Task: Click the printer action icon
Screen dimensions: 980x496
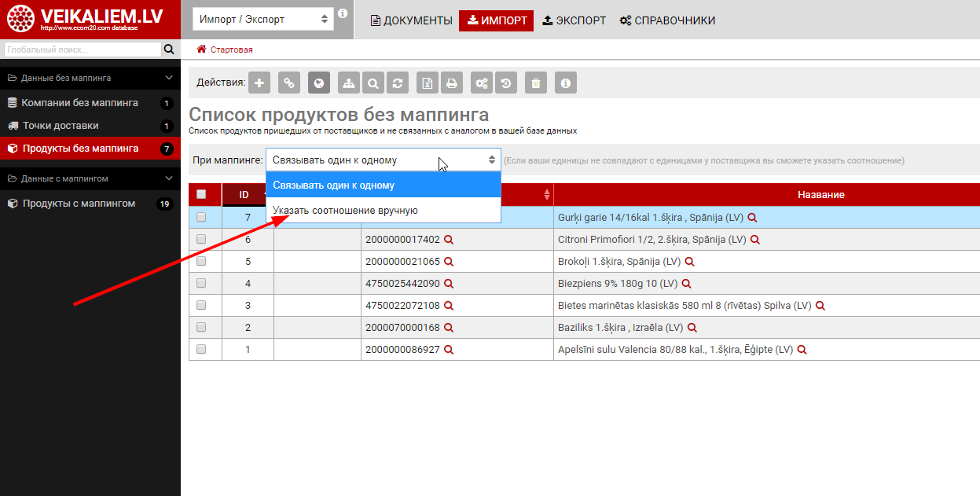Action: pyautogui.click(x=451, y=83)
